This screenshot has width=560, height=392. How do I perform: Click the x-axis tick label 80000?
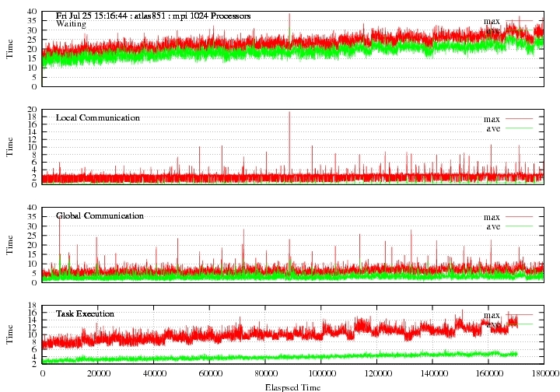pyautogui.click(x=265, y=374)
